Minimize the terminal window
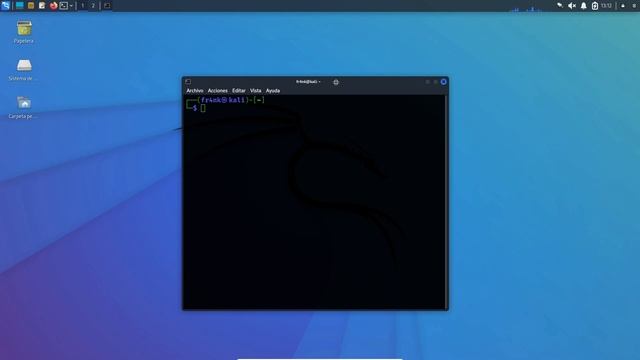640x360 pixels. point(427,82)
